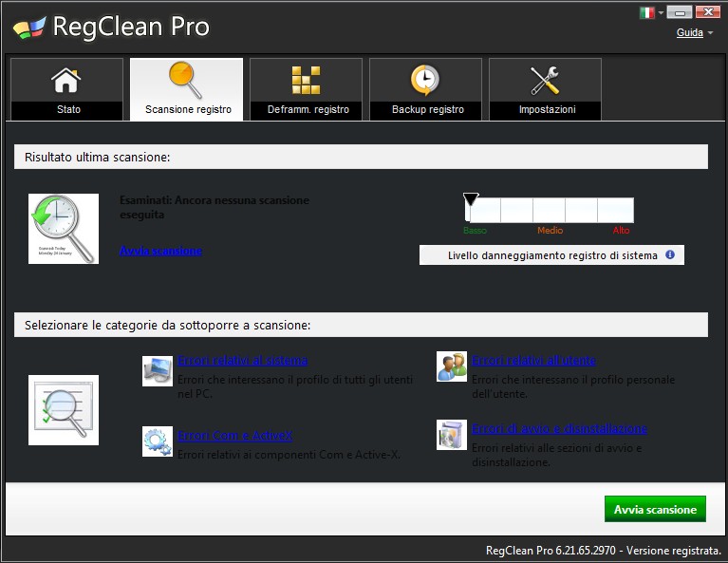Screen dimensions: 728x563
Task: Click the house icon on Stato tab
Action: pos(65,80)
